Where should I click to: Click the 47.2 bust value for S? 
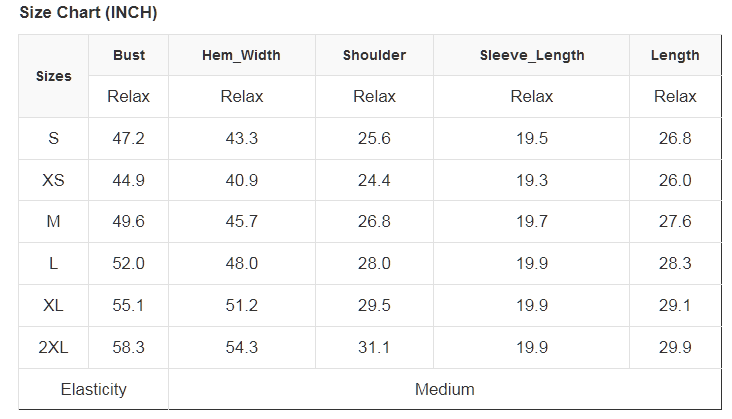(x=128, y=138)
